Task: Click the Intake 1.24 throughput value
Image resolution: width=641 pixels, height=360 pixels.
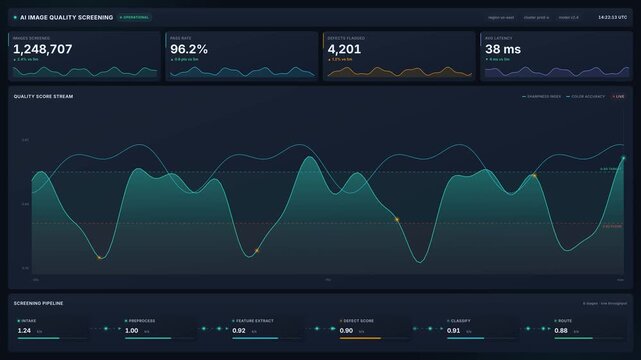Action: 24,331
